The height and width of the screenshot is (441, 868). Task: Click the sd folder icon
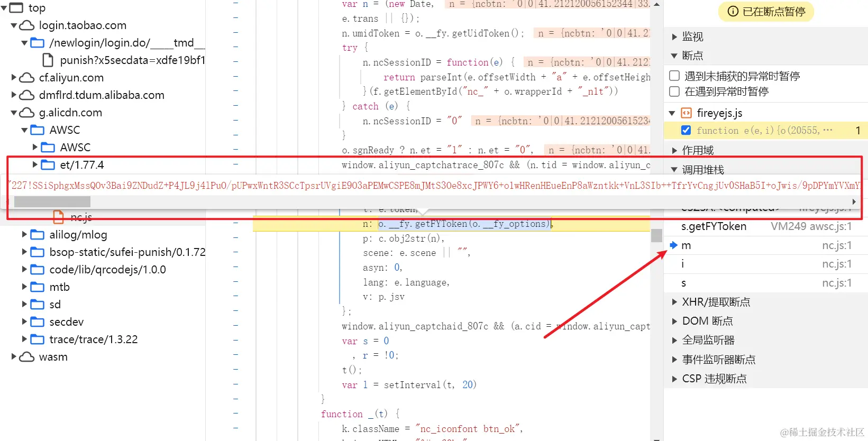(x=38, y=305)
